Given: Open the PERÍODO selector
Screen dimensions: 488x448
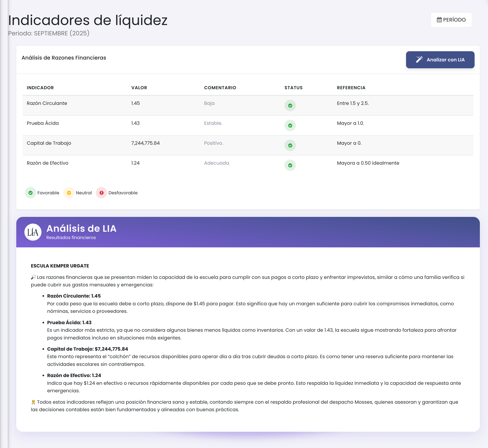Looking at the screenshot, I should pyautogui.click(x=451, y=20).
